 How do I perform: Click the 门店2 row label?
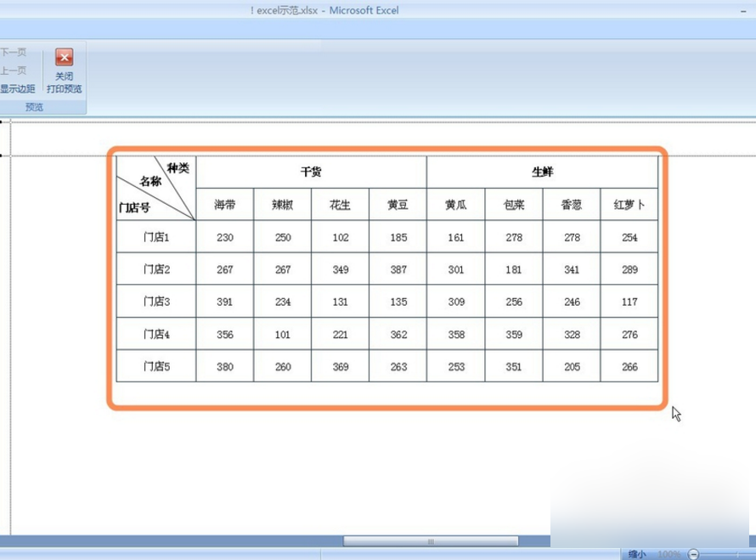tap(156, 269)
